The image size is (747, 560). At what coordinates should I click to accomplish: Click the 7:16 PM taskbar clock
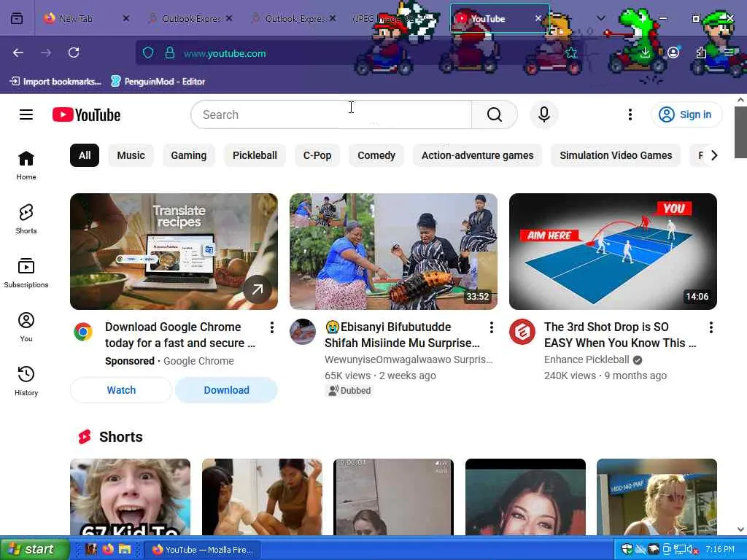coord(720,550)
